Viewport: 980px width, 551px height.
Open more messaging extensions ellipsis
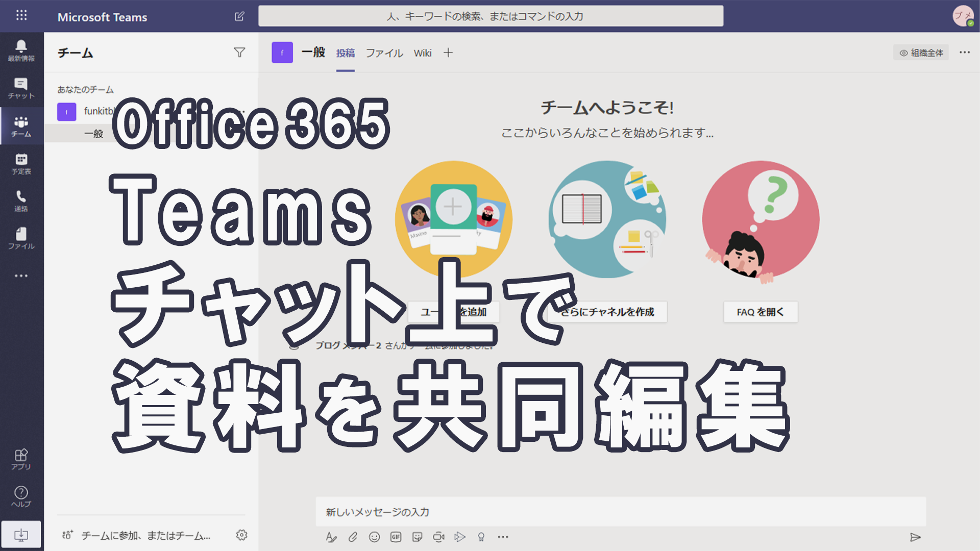[503, 537]
